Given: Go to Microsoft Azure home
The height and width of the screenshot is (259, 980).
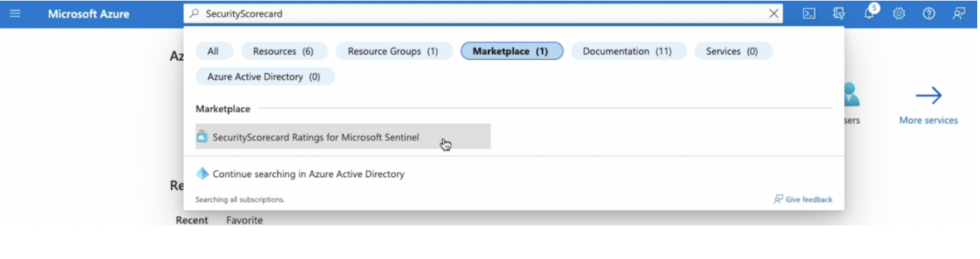Looking at the screenshot, I should point(89,14).
